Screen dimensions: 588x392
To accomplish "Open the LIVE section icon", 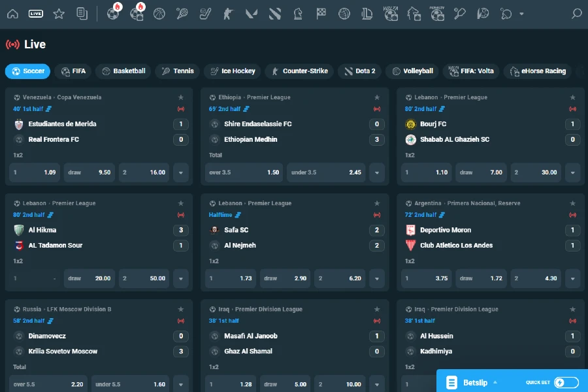I will pyautogui.click(x=36, y=13).
